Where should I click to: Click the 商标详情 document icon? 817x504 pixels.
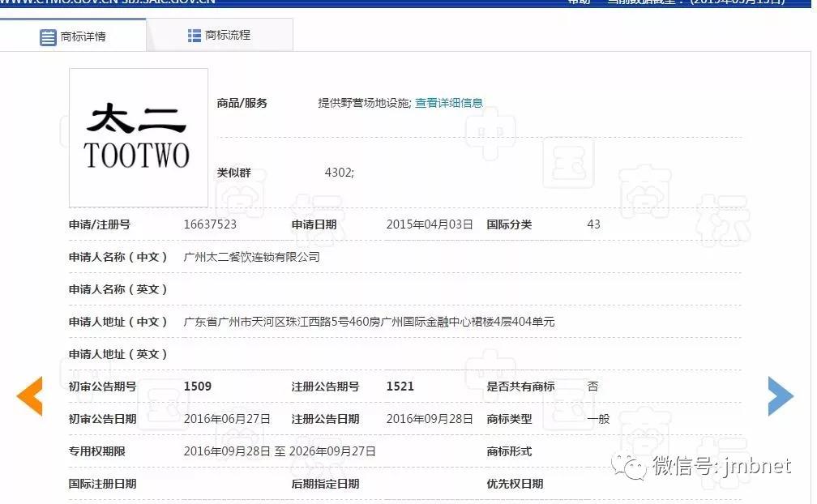pos(48,37)
